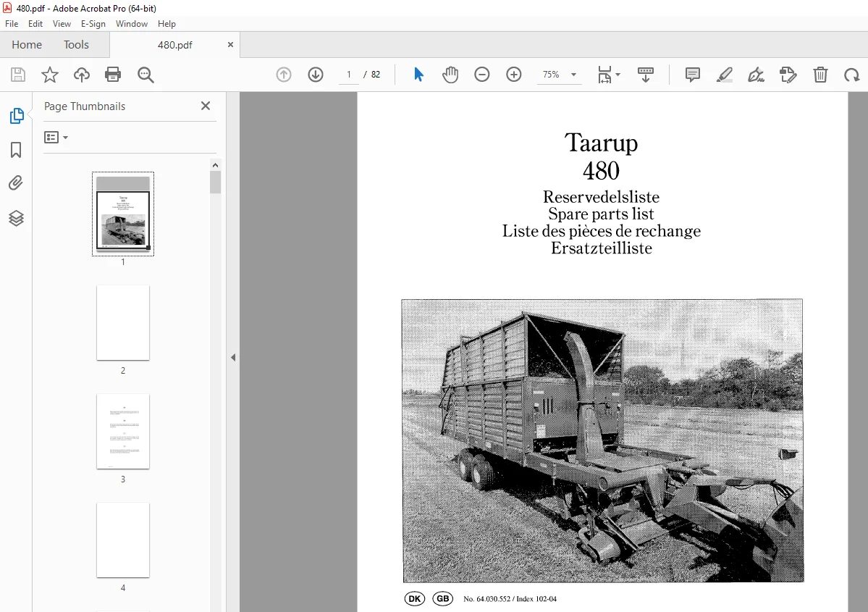Click the cloud upload share icon
Screen dimensions: 868x612
(x=81, y=74)
